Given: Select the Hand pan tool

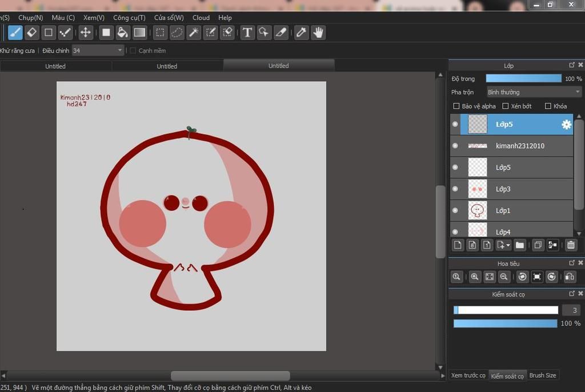Looking at the screenshot, I should tap(318, 33).
